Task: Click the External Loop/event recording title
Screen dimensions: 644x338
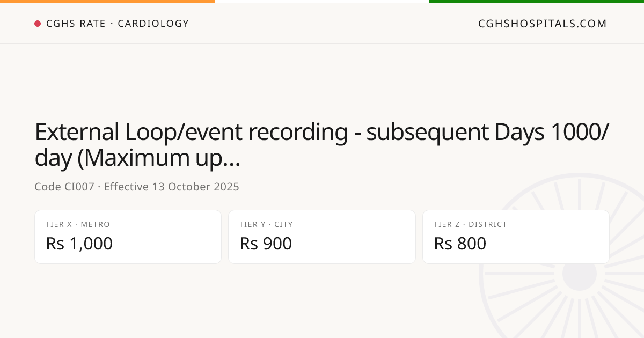Action: pyautogui.click(x=322, y=144)
